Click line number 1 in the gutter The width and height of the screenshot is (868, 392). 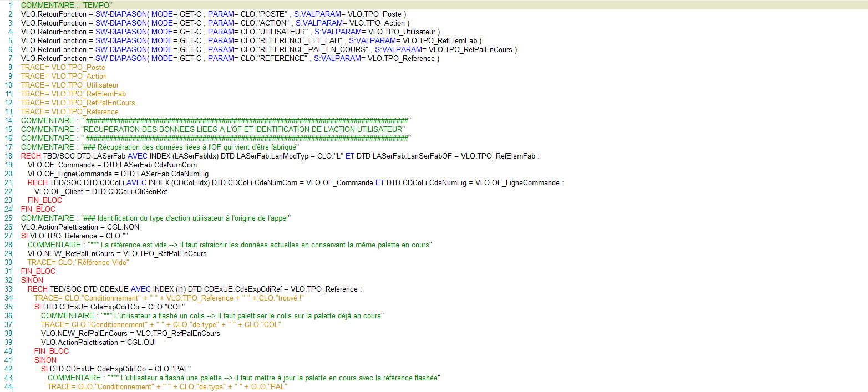(11, 5)
